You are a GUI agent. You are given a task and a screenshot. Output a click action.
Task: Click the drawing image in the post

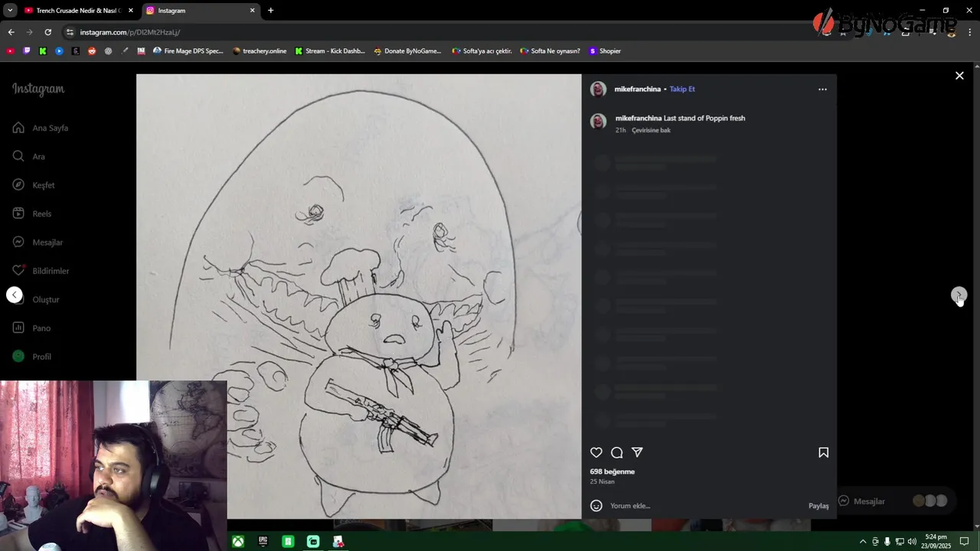click(x=358, y=296)
